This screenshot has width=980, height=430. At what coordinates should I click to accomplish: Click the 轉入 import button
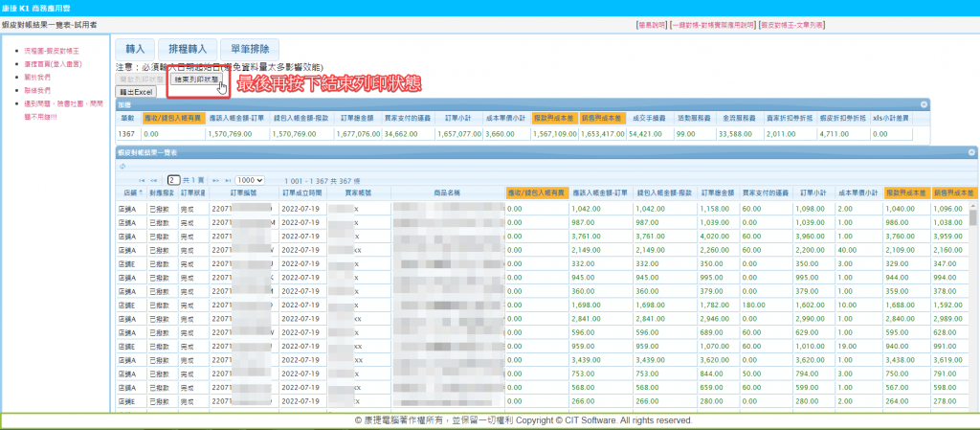tap(133, 48)
